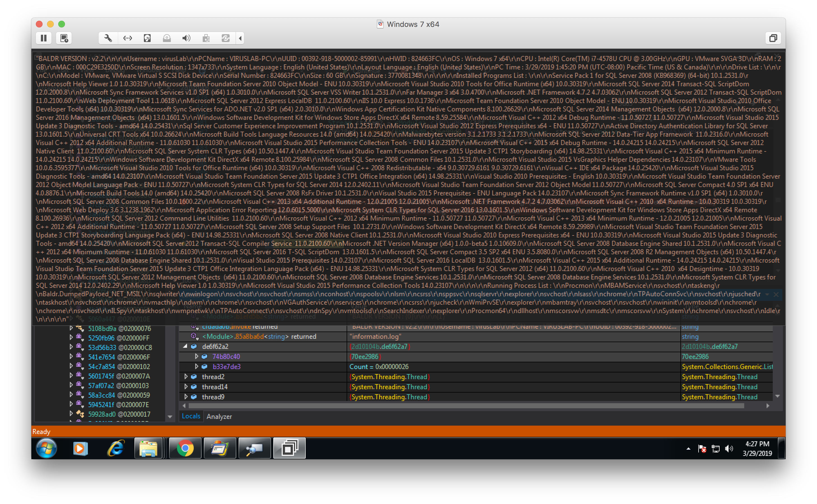Click the local variable icon beside de6f62a2

click(x=194, y=346)
